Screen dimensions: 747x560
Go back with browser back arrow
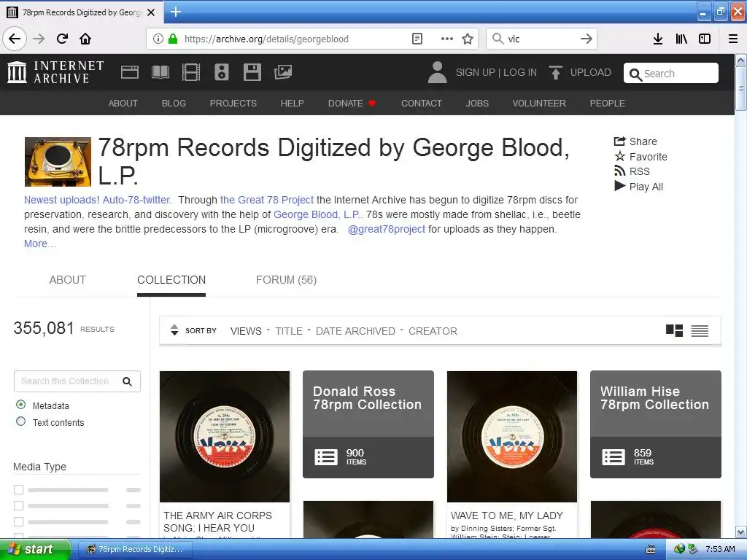tap(15, 39)
